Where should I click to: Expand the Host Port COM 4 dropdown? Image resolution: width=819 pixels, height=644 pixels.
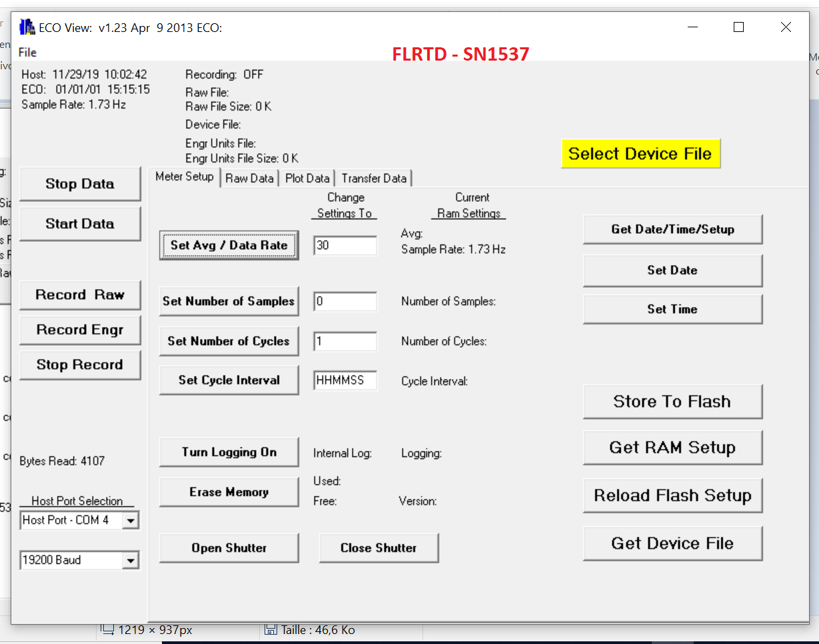pos(131,521)
